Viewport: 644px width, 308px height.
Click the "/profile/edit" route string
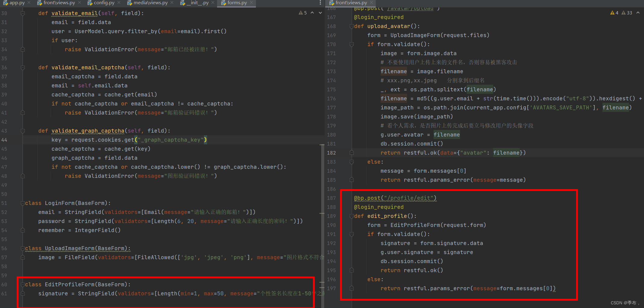pos(409,198)
